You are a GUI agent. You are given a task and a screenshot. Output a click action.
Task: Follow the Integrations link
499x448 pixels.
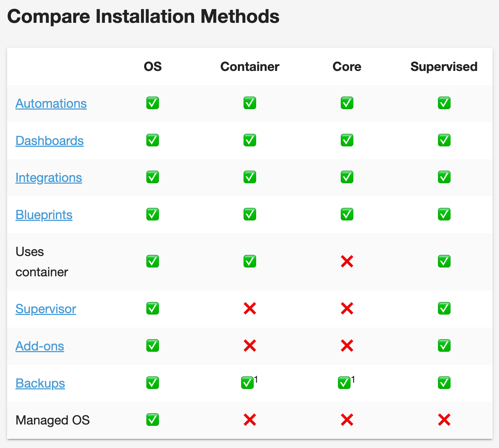click(x=48, y=178)
